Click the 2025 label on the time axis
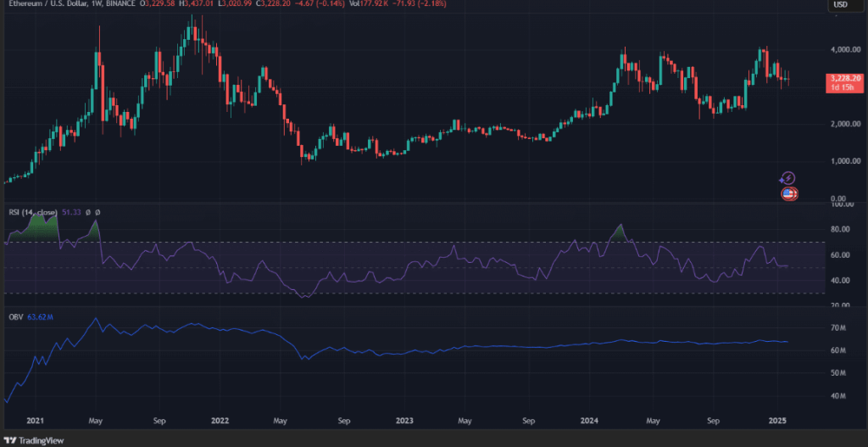Viewport: 868px width, 447px height. click(x=777, y=420)
